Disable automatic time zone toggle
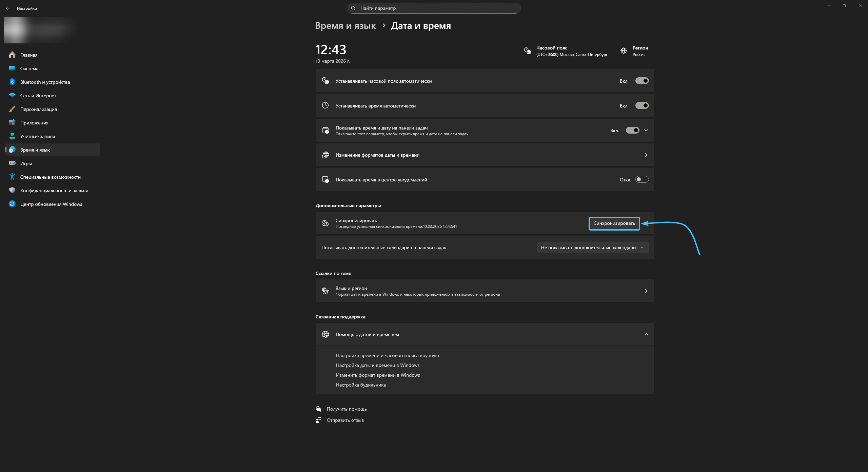 (642, 81)
